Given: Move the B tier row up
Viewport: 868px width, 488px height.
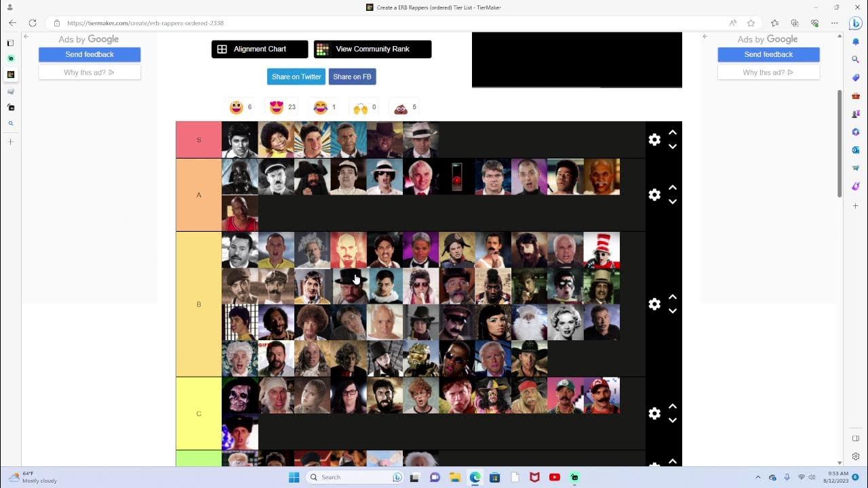Looking at the screenshot, I should coord(673,297).
